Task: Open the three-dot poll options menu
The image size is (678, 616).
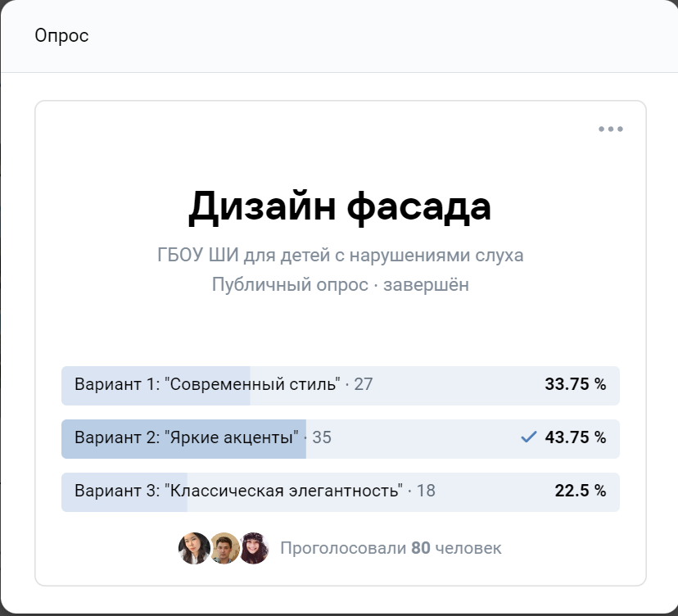Action: point(610,129)
